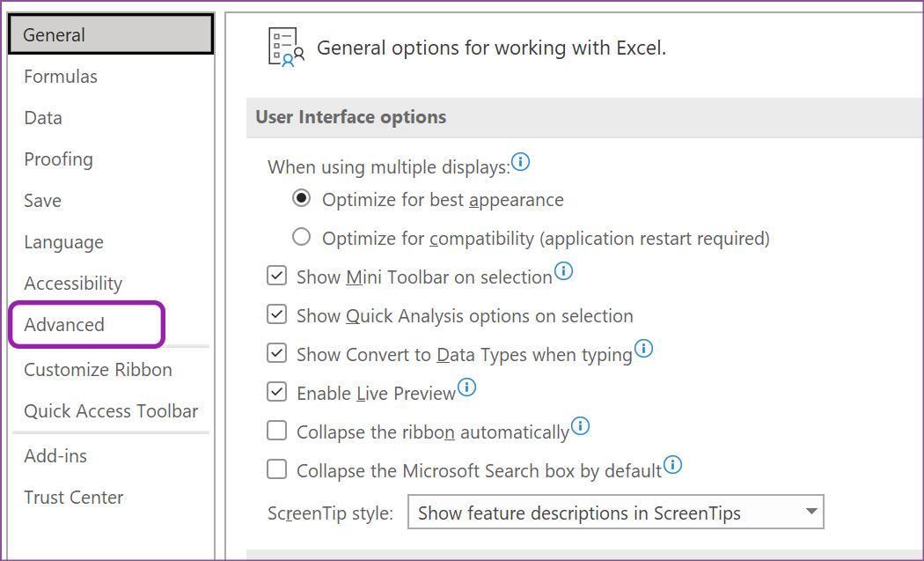This screenshot has height=561, width=924.
Task: Click the User Interface options heading
Action: coord(350,117)
